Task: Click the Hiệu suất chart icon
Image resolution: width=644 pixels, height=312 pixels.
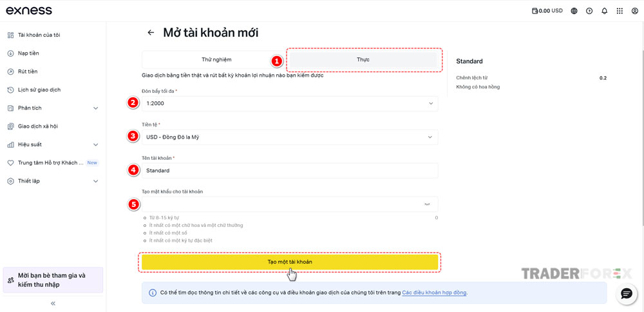Action: 11,144
